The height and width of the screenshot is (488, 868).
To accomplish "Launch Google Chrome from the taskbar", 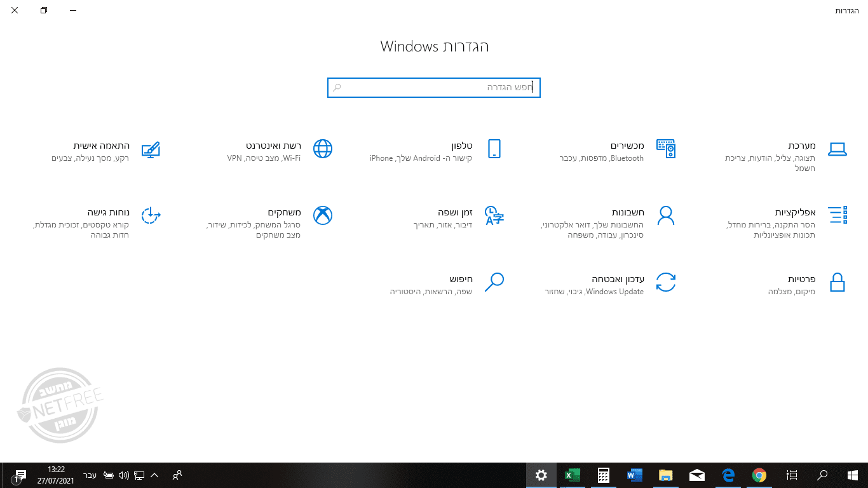I will [x=759, y=475].
